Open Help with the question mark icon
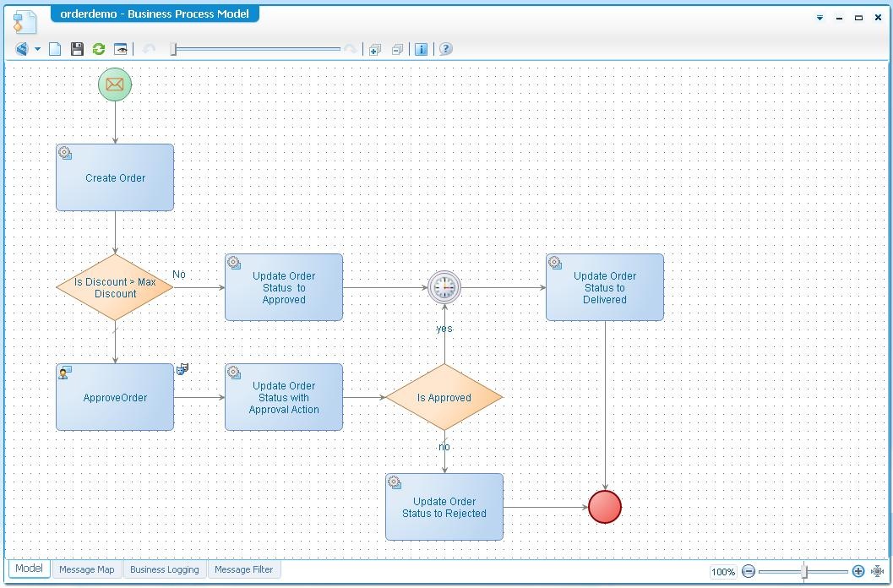The image size is (893, 588). pos(446,49)
